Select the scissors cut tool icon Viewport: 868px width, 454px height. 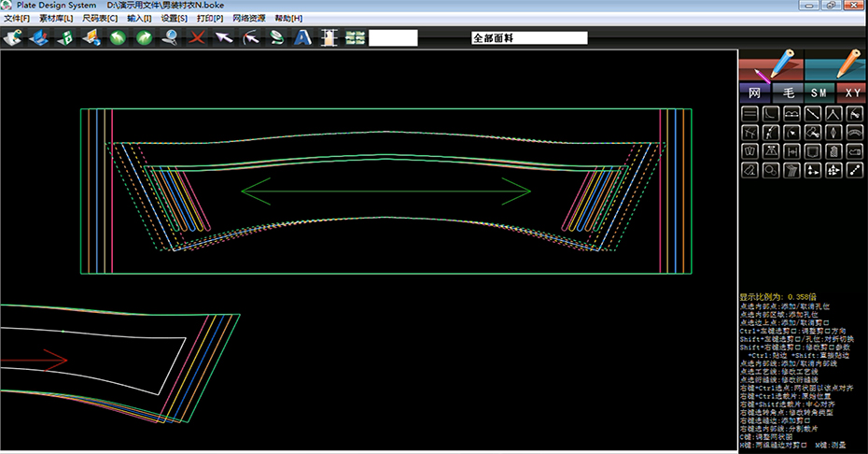click(x=856, y=113)
